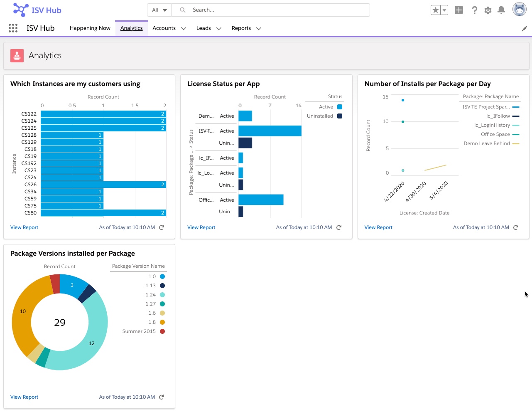The height and width of the screenshot is (412, 532).
Task: Click the edit pencil icon near navigation bar
Action: pyautogui.click(x=524, y=28)
